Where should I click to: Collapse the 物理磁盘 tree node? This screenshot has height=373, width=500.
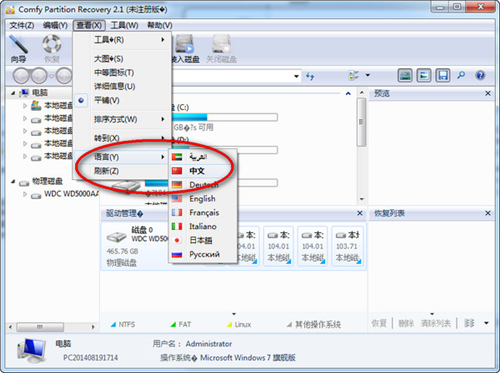13,182
